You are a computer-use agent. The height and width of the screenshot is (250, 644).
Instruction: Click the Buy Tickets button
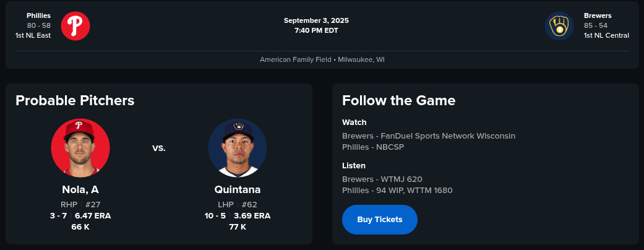(380, 220)
